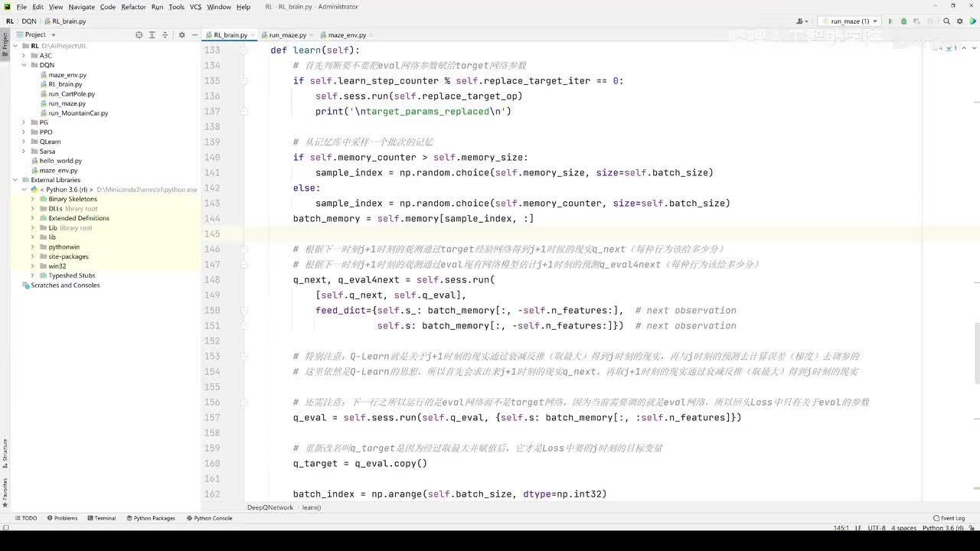This screenshot has height=551, width=980.
Task: Expand the PG folder
Action: click(x=24, y=122)
